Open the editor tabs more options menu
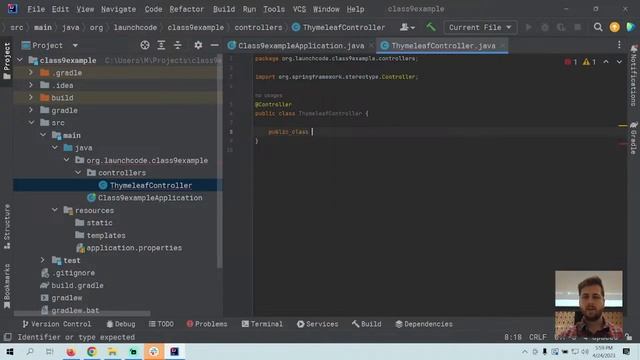Screen dimensions: 640x360 (619, 45)
